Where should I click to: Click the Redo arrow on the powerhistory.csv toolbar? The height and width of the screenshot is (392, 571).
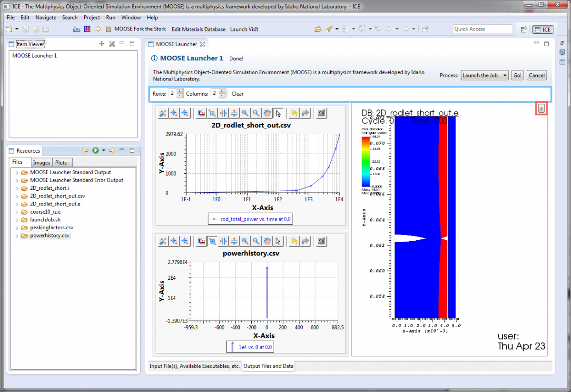pos(305,241)
